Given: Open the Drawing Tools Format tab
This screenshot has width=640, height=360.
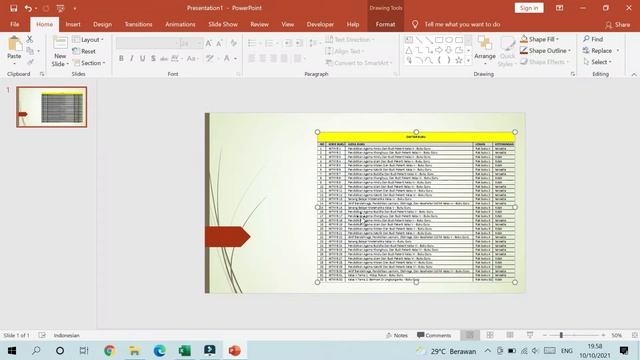Looking at the screenshot, I should [385, 24].
